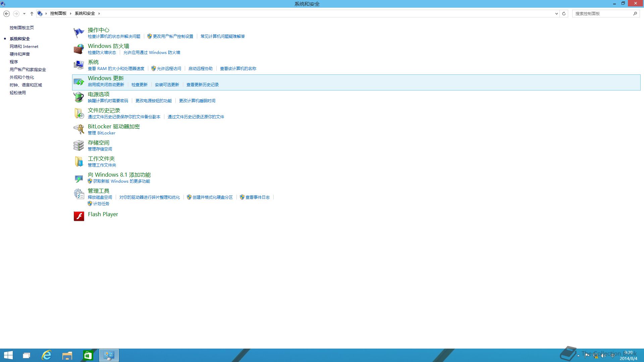
Task: Show hidden tray icons arrow
Action: 578,356
